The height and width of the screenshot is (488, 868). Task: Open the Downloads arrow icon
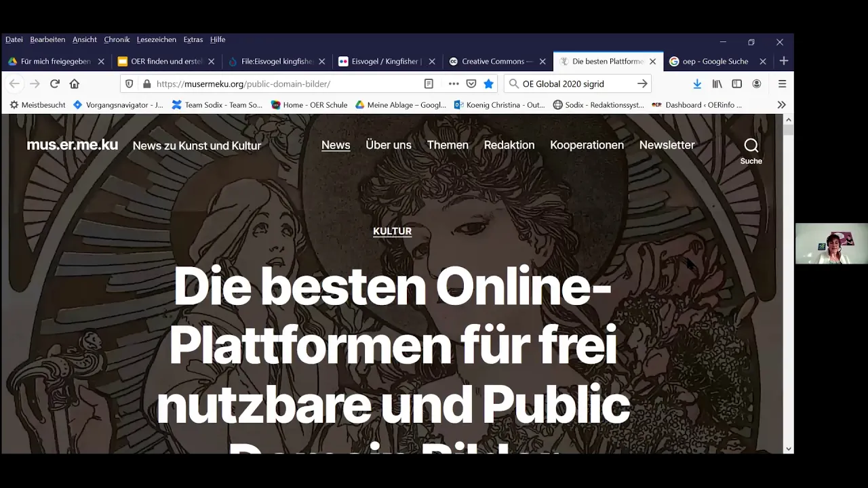[x=697, y=83]
